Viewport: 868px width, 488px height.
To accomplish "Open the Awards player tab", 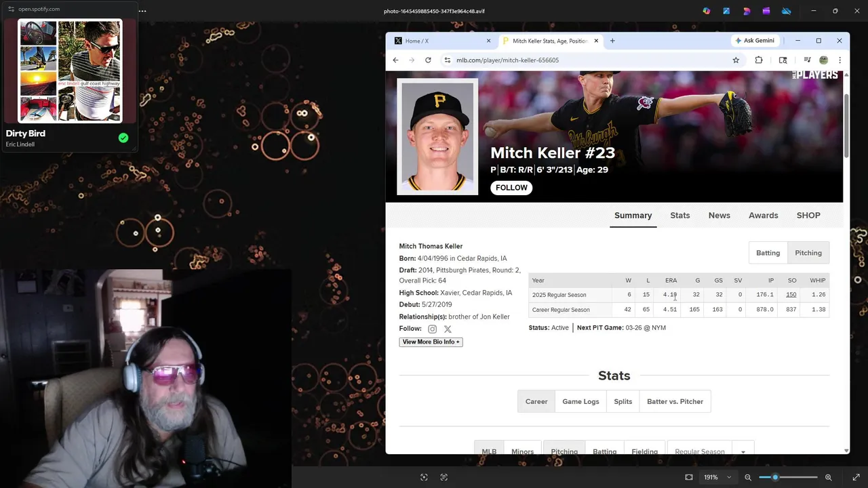I will (764, 216).
